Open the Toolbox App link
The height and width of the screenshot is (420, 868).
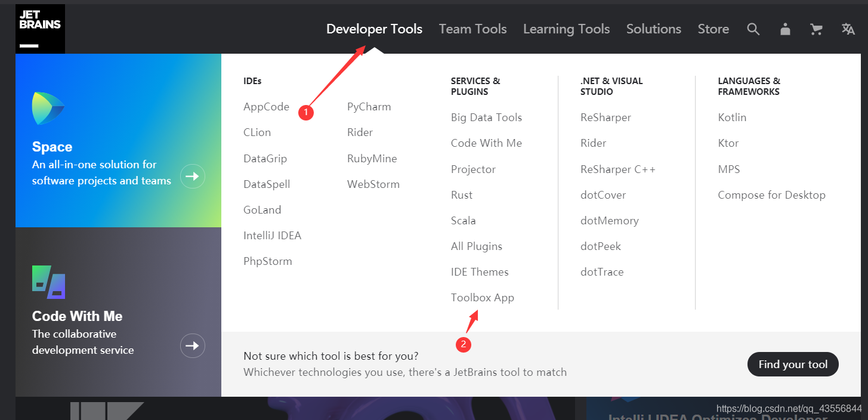click(482, 298)
